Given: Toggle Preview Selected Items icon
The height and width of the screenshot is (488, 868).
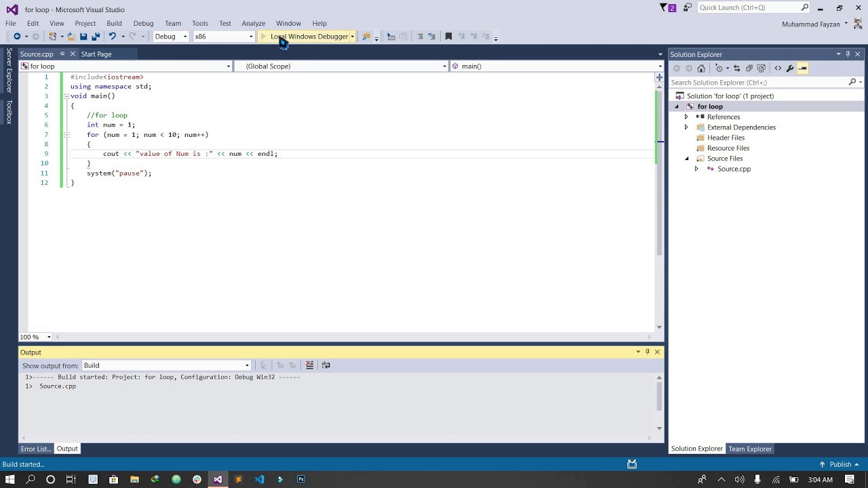Looking at the screenshot, I should pyautogui.click(x=803, y=68).
